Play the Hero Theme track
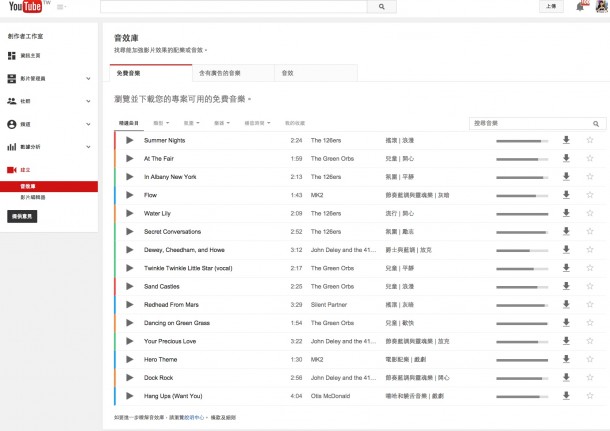 (128, 359)
